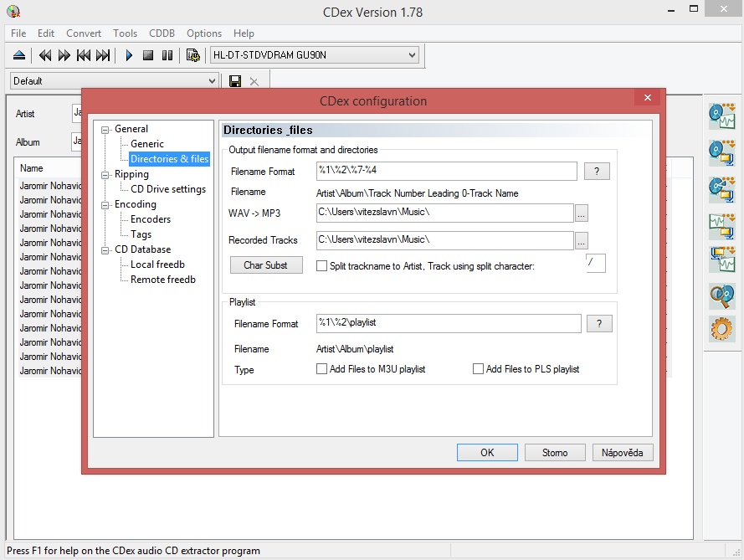
Task: Click the Char Subst button
Action: 265,265
